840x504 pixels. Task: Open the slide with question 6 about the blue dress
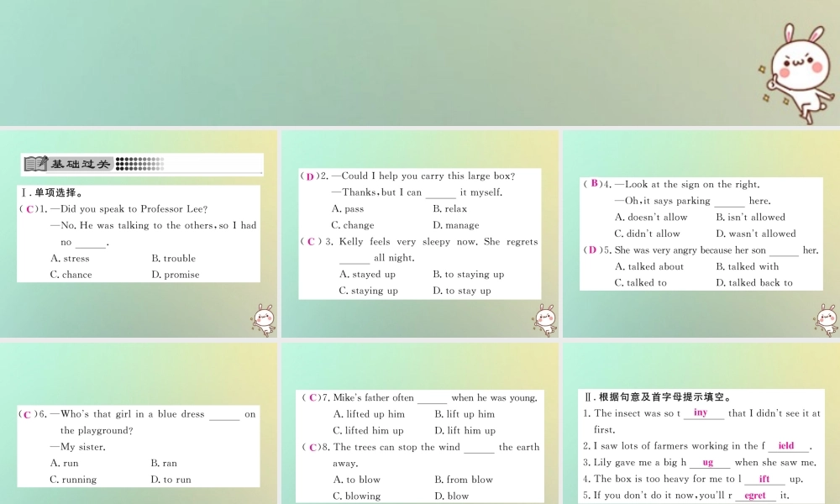[139, 423]
